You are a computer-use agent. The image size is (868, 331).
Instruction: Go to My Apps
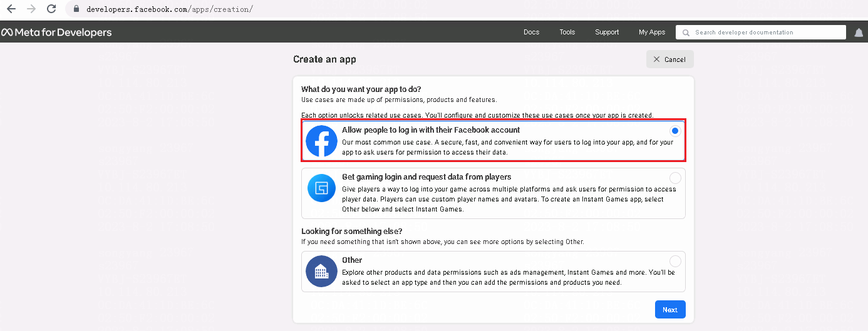652,32
